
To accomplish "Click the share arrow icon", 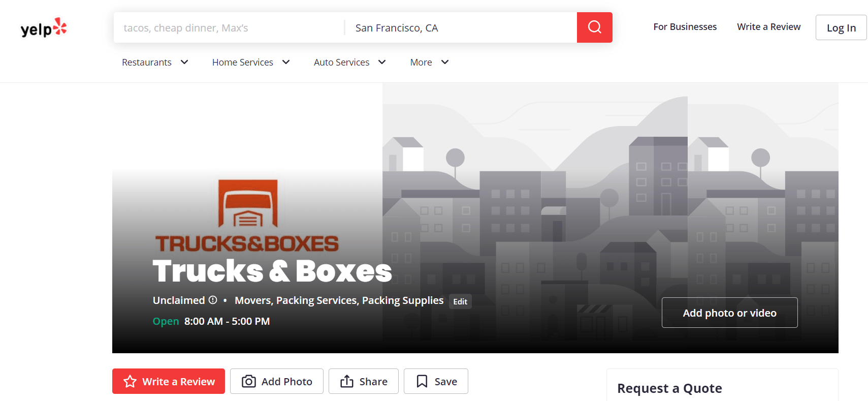I will pyautogui.click(x=347, y=381).
